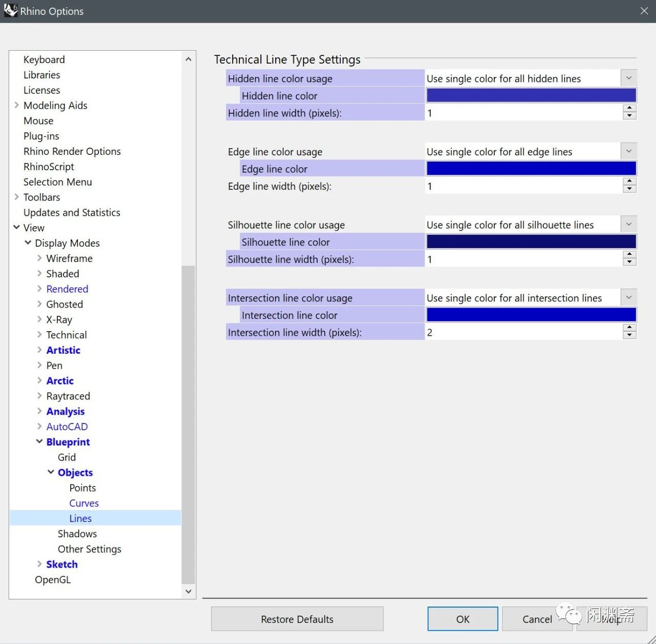The image size is (656, 644).
Task: Decrease the Intersection line width value
Action: (630, 335)
